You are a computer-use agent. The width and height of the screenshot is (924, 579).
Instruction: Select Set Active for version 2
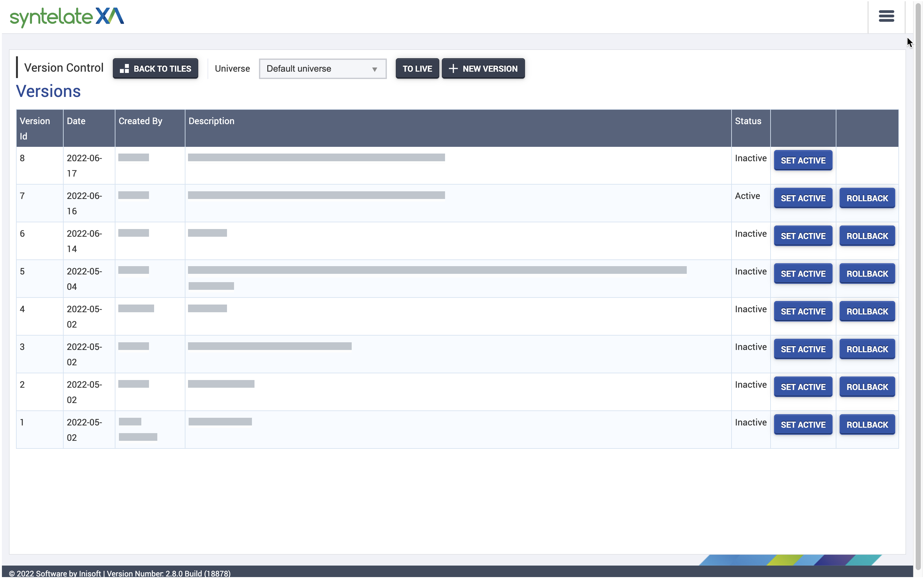point(803,387)
